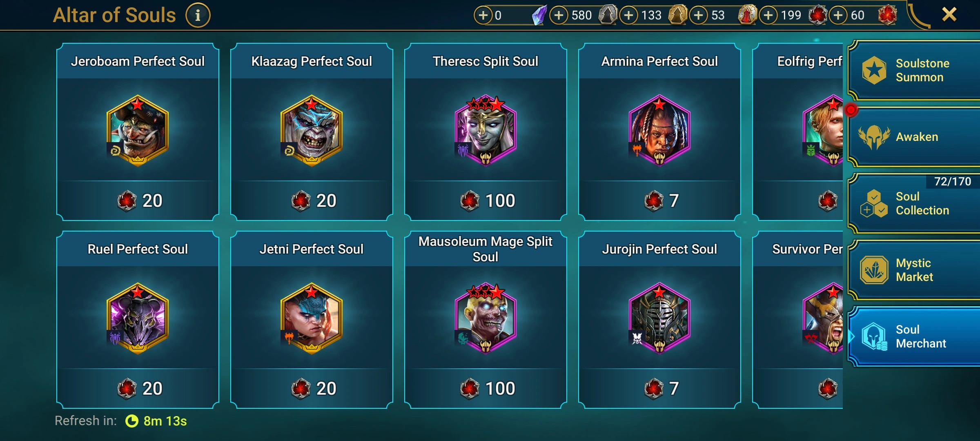Open the Altar of Souls info icon
980x441 pixels.
(x=198, y=16)
